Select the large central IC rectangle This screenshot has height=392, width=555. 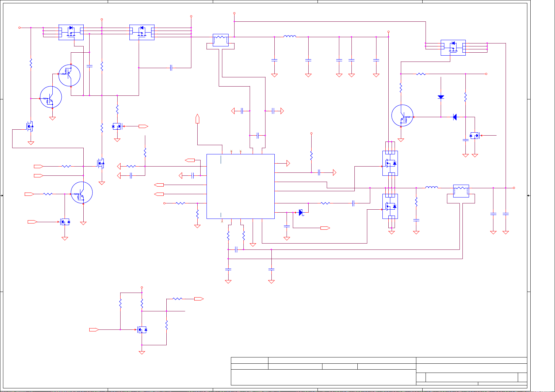click(240, 186)
